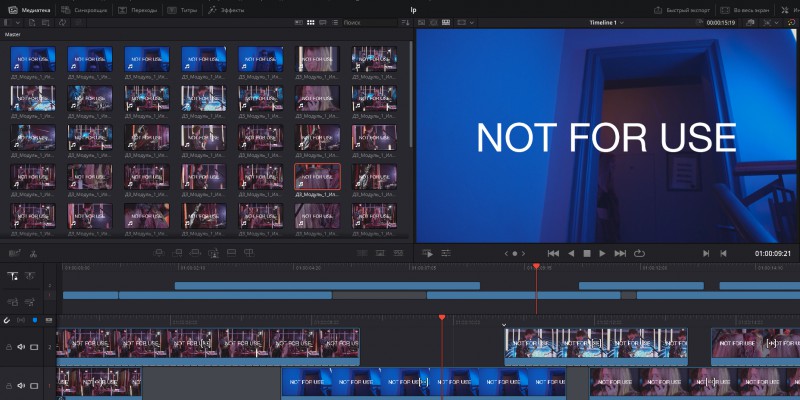Play the timeline in reverse

click(571, 253)
